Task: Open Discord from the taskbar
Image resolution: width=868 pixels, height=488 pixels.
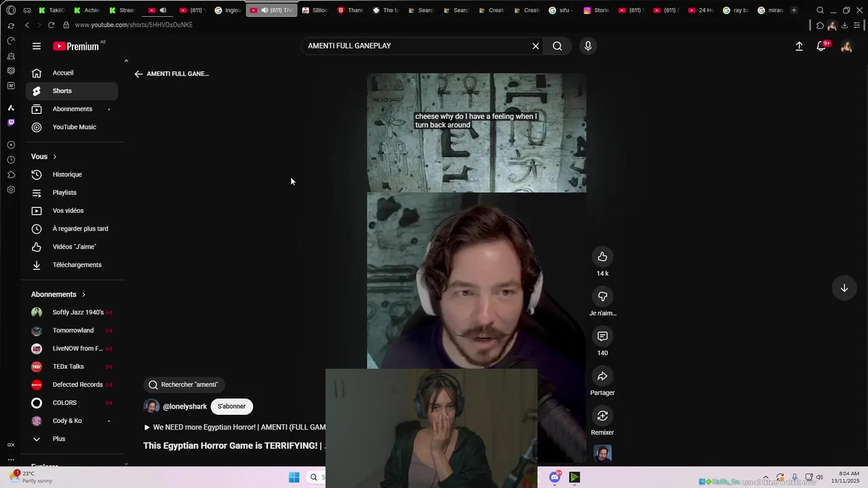Action: pos(555,477)
